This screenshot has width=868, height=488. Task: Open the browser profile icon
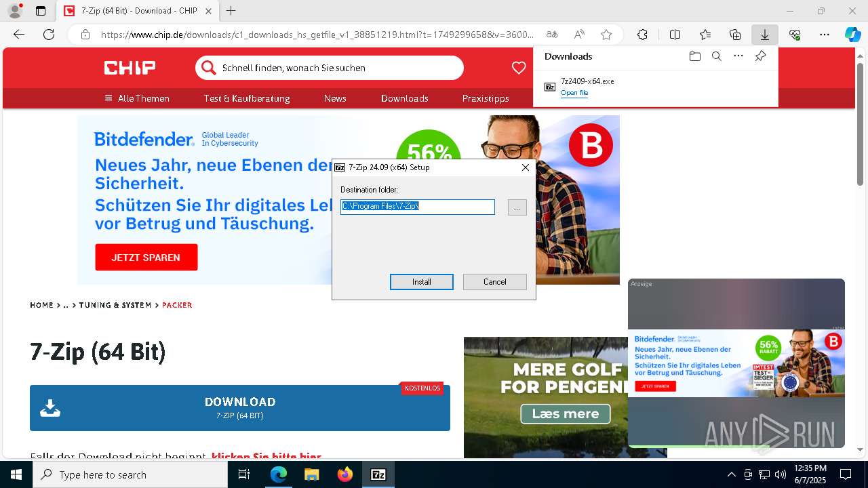pyautogui.click(x=15, y=11)
